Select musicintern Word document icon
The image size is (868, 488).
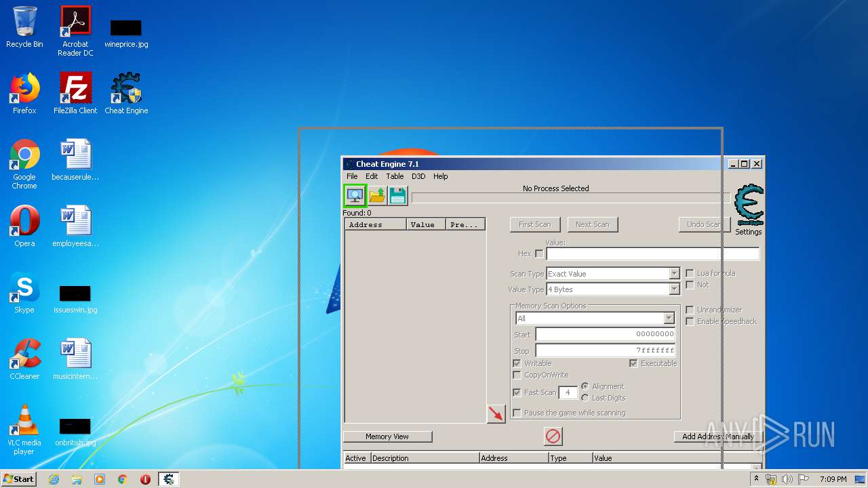[75, 360]
